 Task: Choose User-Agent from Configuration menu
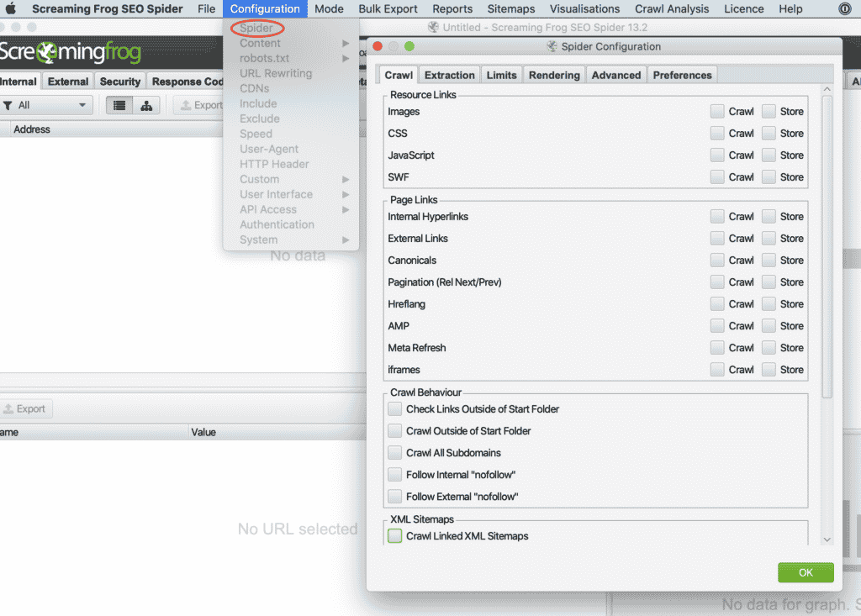[x=269, y=150]
